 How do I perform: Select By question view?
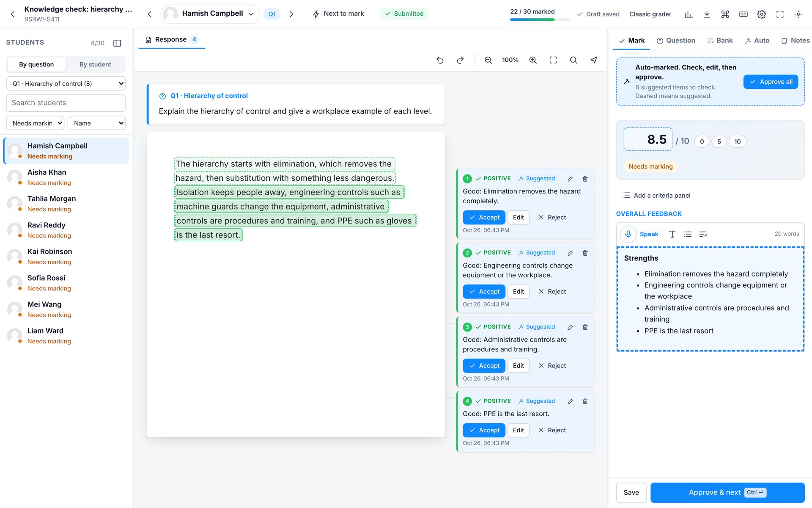pyautogui.click(x=36, y=64)
